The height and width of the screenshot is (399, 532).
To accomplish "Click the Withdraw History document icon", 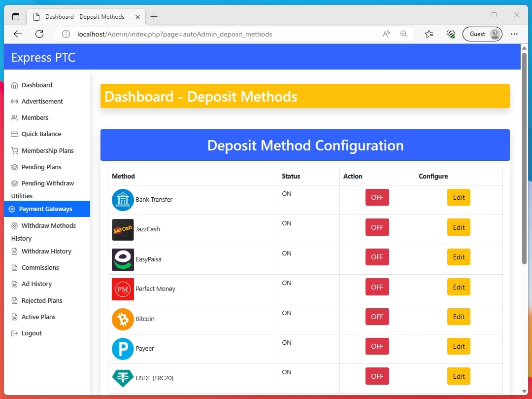I will pos(14,251).
